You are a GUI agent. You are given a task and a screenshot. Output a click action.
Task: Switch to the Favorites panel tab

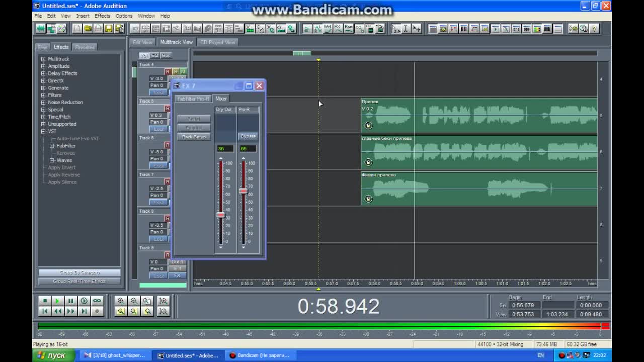[85, 47]
